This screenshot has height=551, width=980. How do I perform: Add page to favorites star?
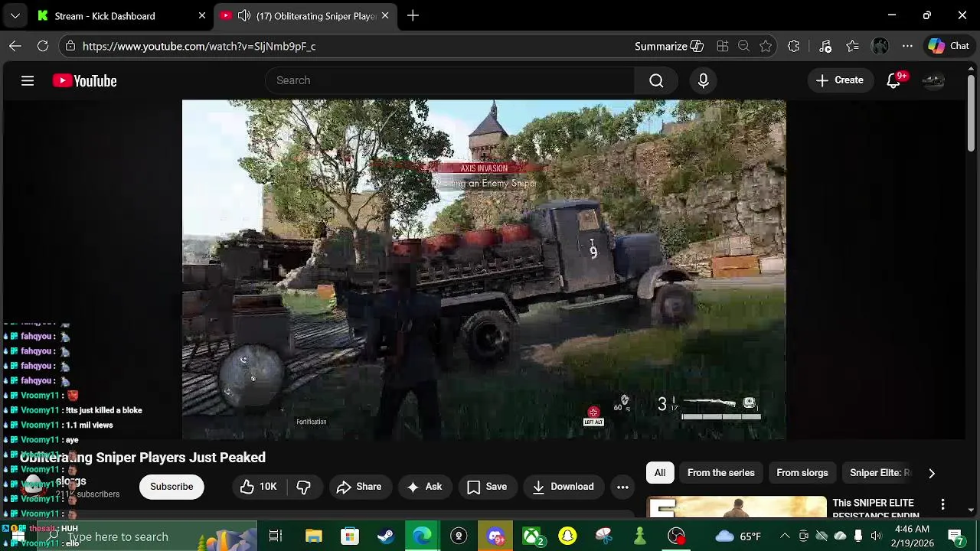(x=766, y=46)
